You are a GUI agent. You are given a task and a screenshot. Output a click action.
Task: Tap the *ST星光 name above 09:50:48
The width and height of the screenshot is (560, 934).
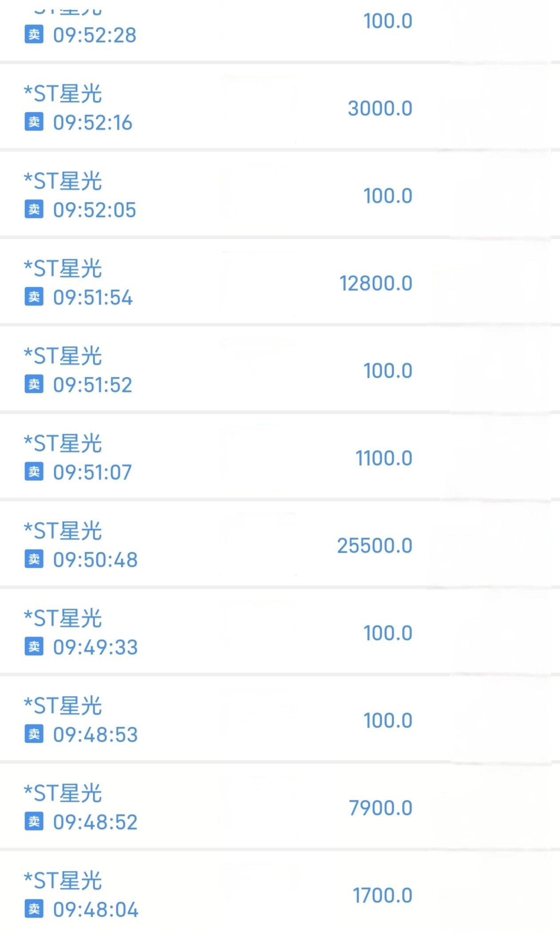pyautogui.click(x=63, y=531)
